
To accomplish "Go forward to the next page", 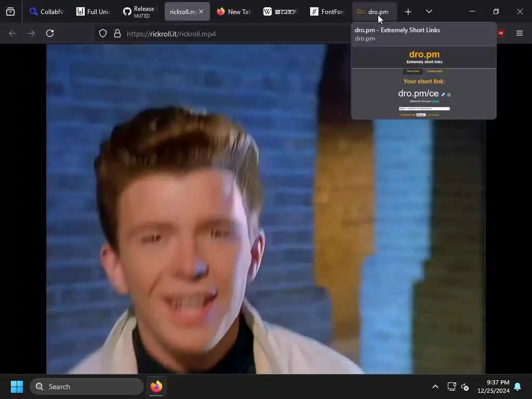I will [31, 33].
